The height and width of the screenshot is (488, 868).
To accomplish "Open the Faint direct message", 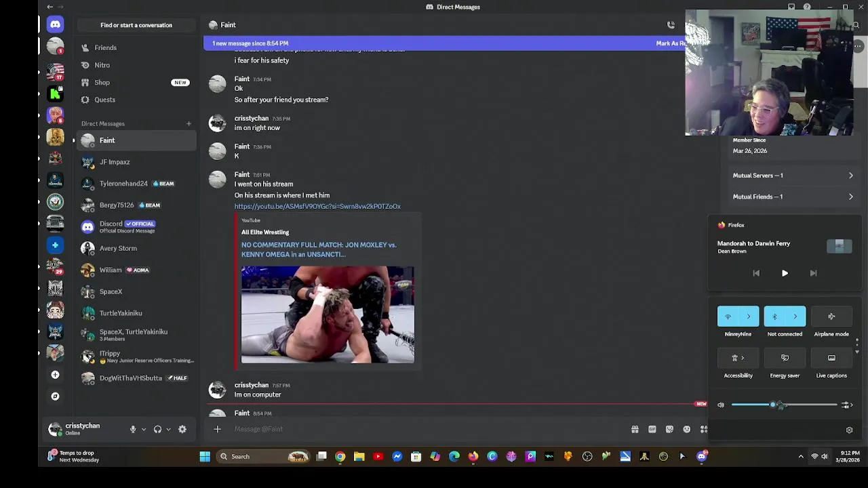I will (136, 140).
